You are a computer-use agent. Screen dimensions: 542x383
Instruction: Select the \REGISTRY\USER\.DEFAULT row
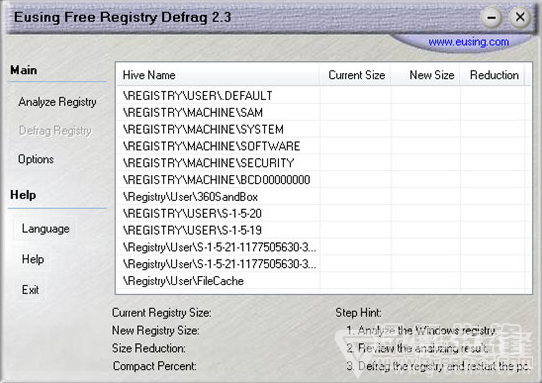[324, 95]
